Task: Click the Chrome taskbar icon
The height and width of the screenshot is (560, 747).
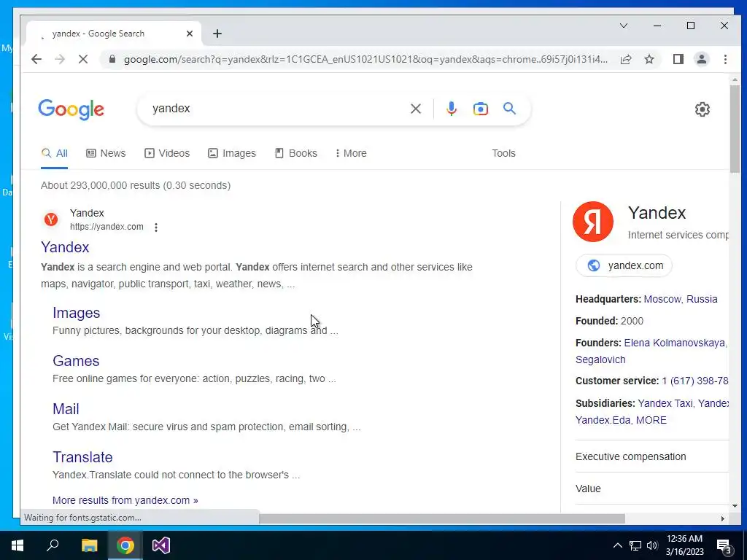Action: (x=125, y=545)
